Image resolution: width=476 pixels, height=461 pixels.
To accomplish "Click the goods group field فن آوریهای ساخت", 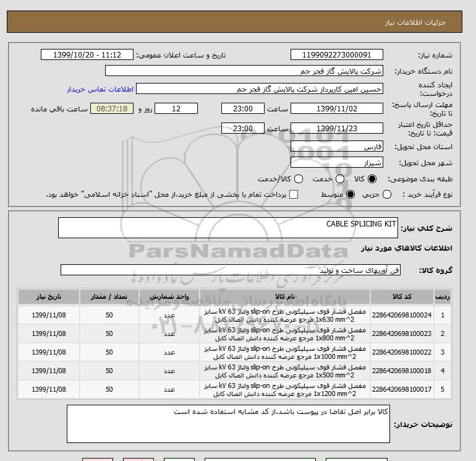I will coord(231,270).
